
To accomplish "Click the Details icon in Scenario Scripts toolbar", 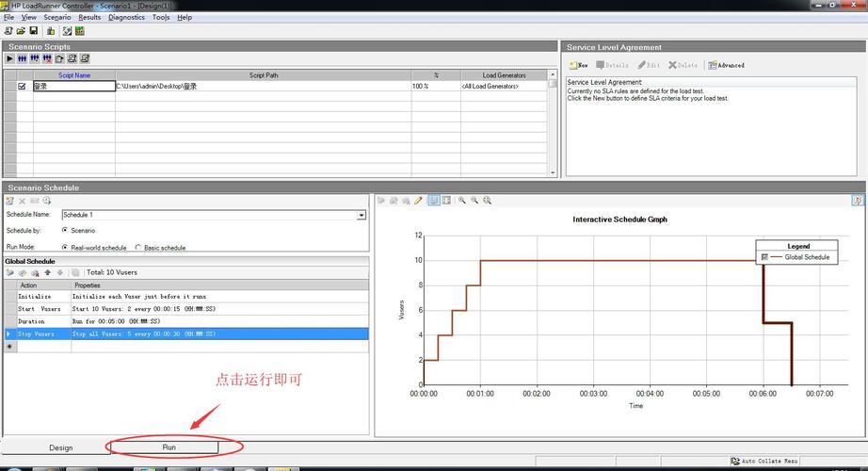I will point(72,58).
